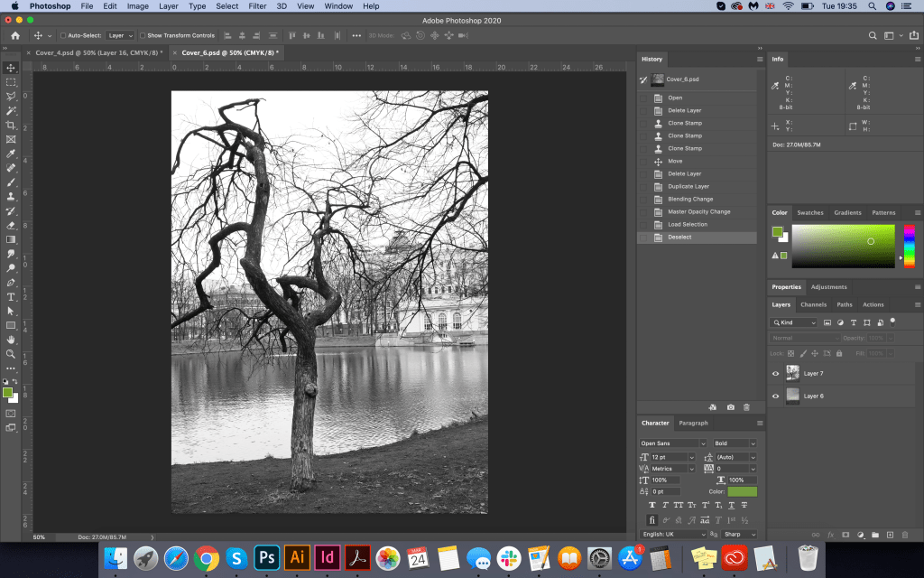Toggle visibility of Layer 6

tap(775, 396)
